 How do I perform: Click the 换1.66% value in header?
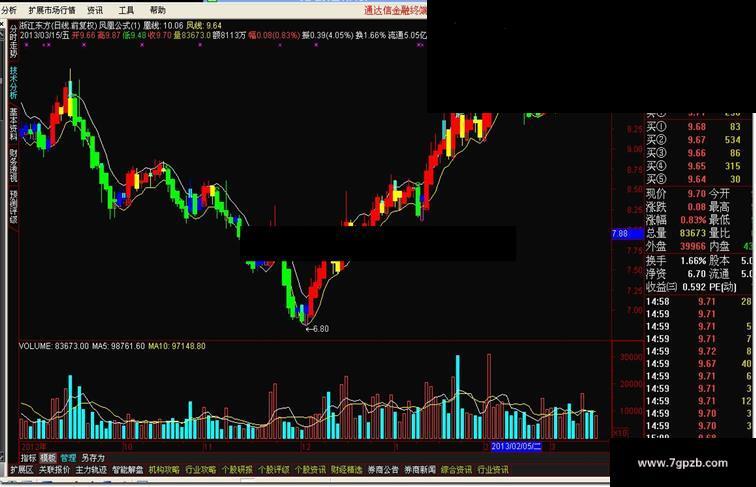click(371, 35)
